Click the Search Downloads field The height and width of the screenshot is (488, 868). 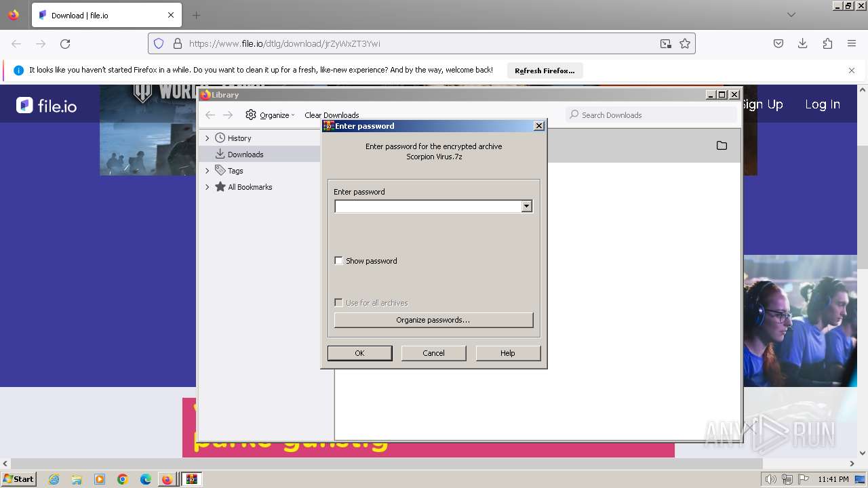tap(651, 115)
